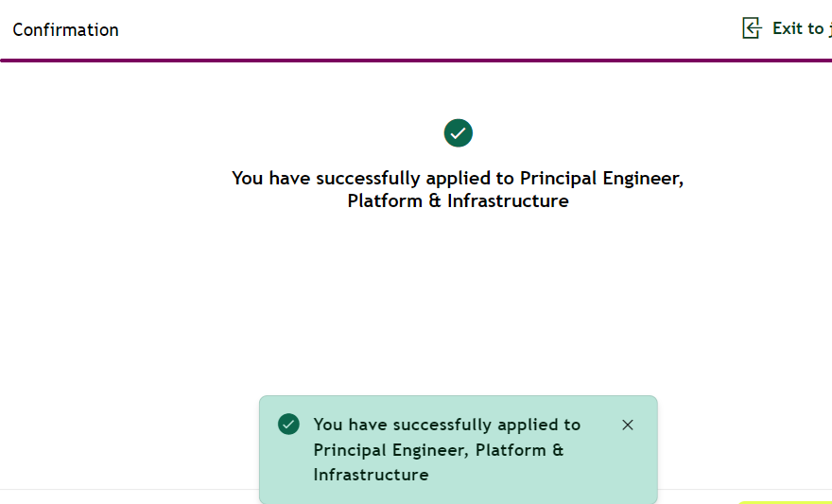832x504 pixels.
Task: Click the small checkmark icon inside the toast
Action: [x=288, y=425]
